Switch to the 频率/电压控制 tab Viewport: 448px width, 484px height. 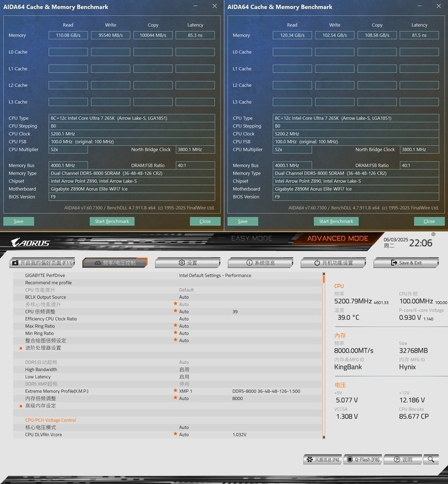point(115,262)
